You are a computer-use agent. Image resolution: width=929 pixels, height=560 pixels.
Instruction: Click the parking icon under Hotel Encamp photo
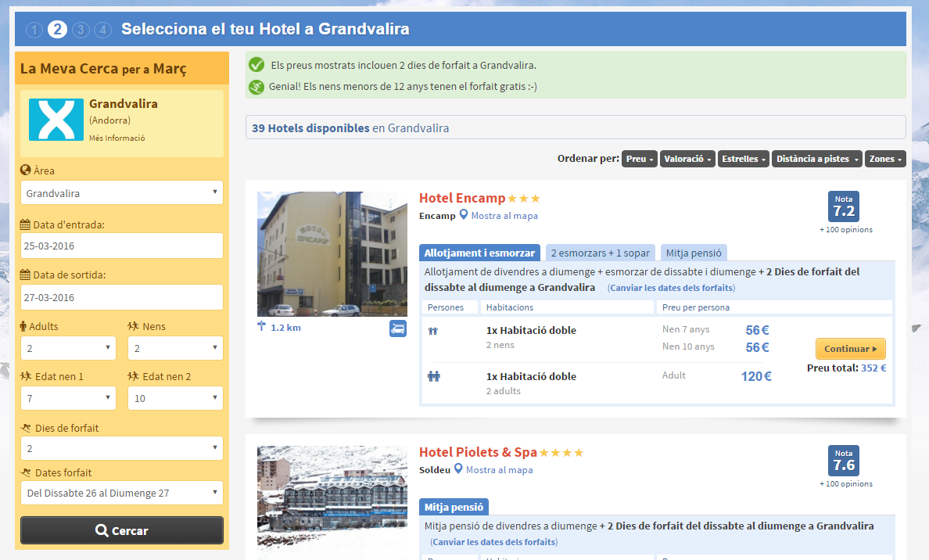pos(397,328)
